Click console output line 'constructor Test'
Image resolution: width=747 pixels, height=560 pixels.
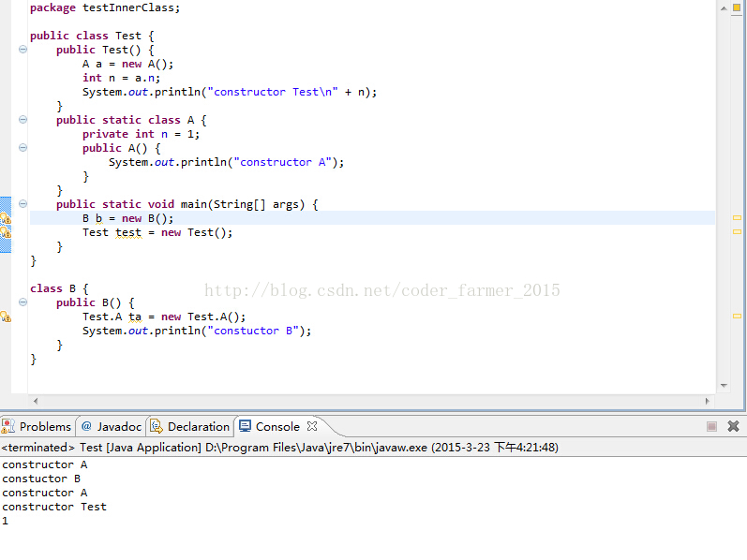point(53,507)
